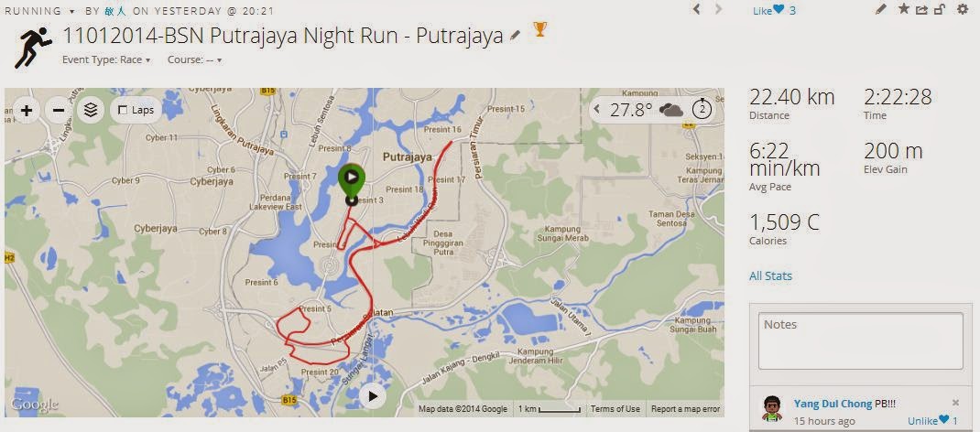Share the activity using the share icon
980x432 pixels.
922,9
